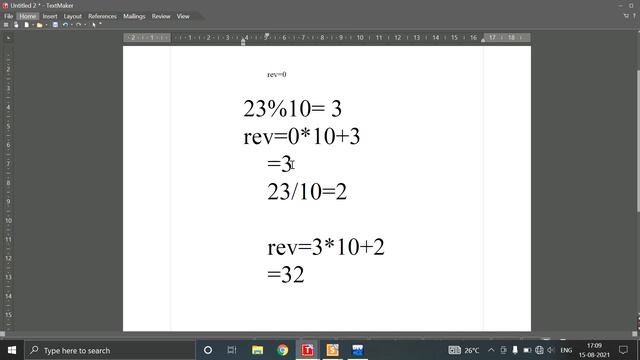Click the Redo icon
The image size is (640, 360).
78,25
